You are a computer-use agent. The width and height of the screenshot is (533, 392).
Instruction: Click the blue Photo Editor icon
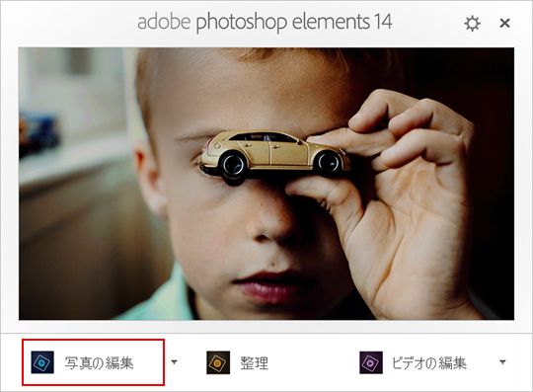pyautogui.click(x=42, y=362)
